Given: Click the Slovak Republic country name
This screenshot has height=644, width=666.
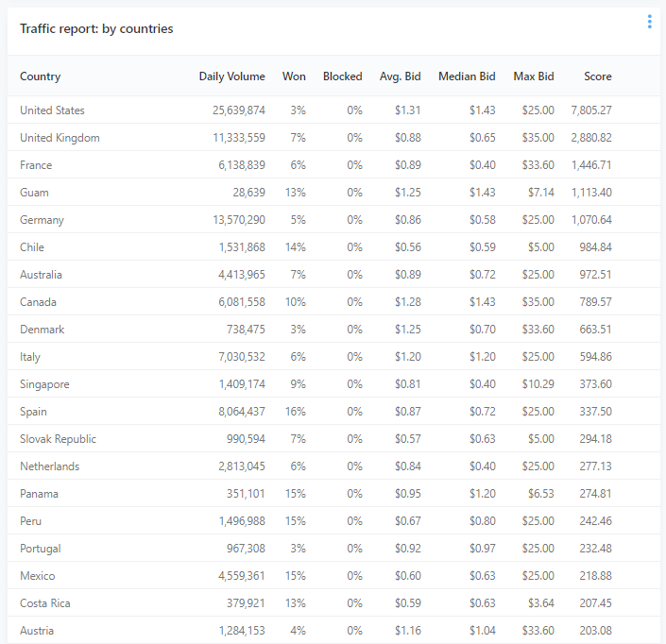Looking at the screenshot, I should coord(59,438).
